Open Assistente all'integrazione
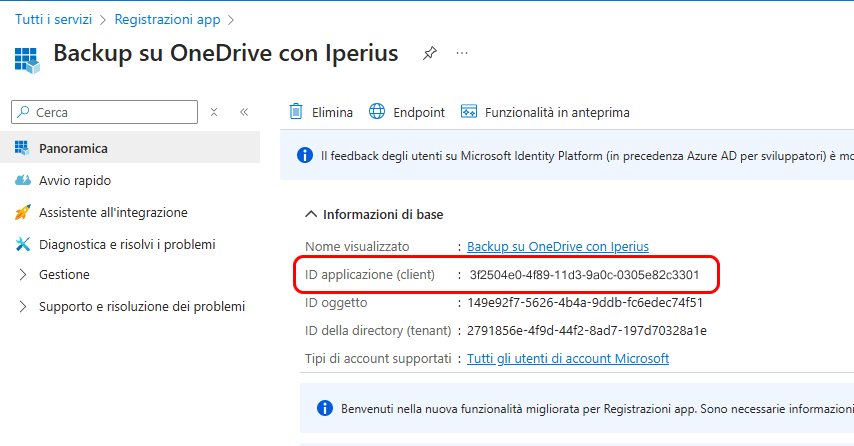The height and width of the screenshot is (446, 854). (x=113, y=212)
